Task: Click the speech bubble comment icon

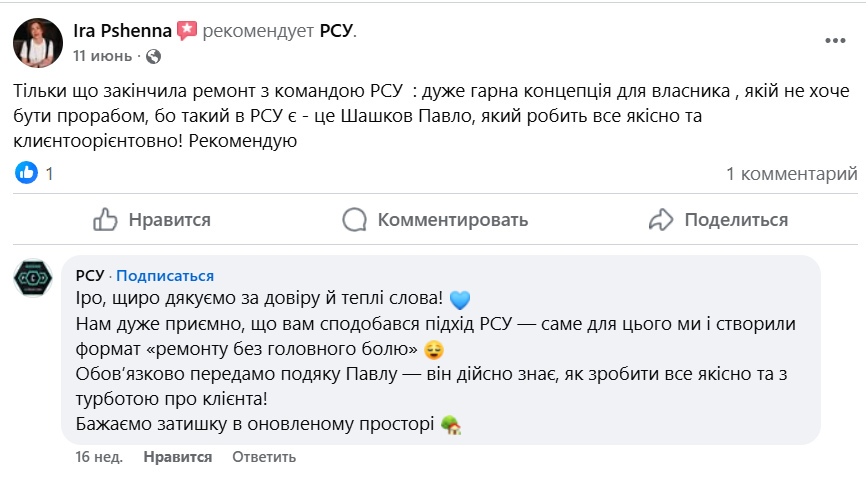Action: [x=354, y=220]
